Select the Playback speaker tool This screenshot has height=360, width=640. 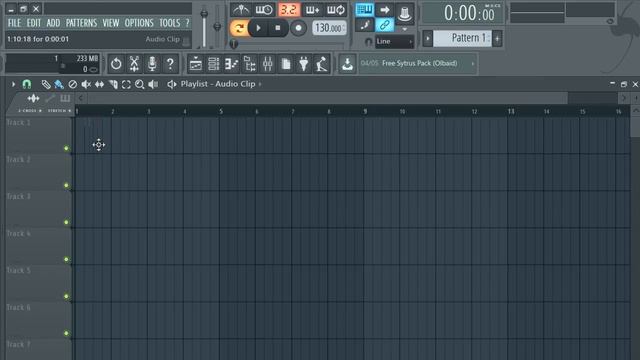153,84
